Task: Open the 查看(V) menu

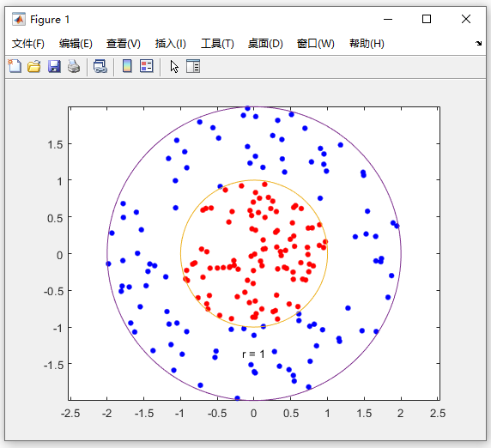Action: [x=124, y=44]
